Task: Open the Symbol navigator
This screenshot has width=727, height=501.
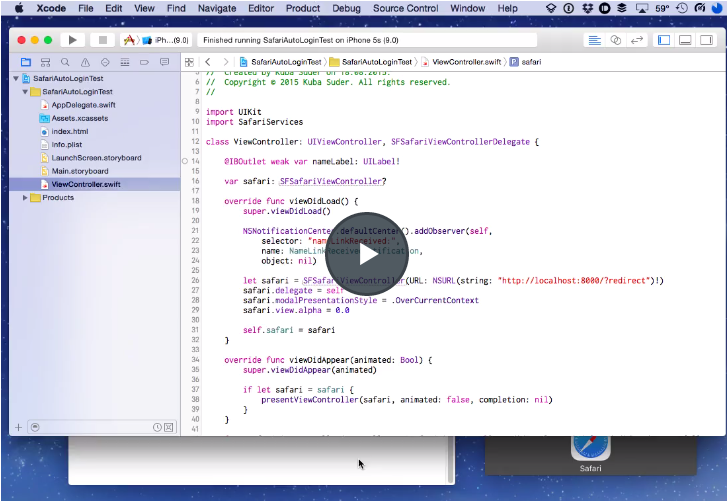Action: coord(45,62)
